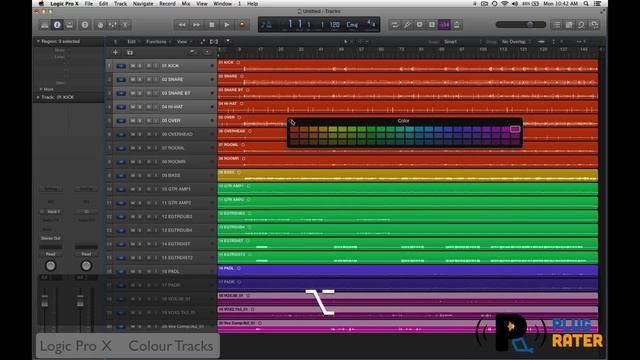This screenshot has height=360, width=640.
Task: Open the tracks area Edit menu
Action: click(132, 42)
